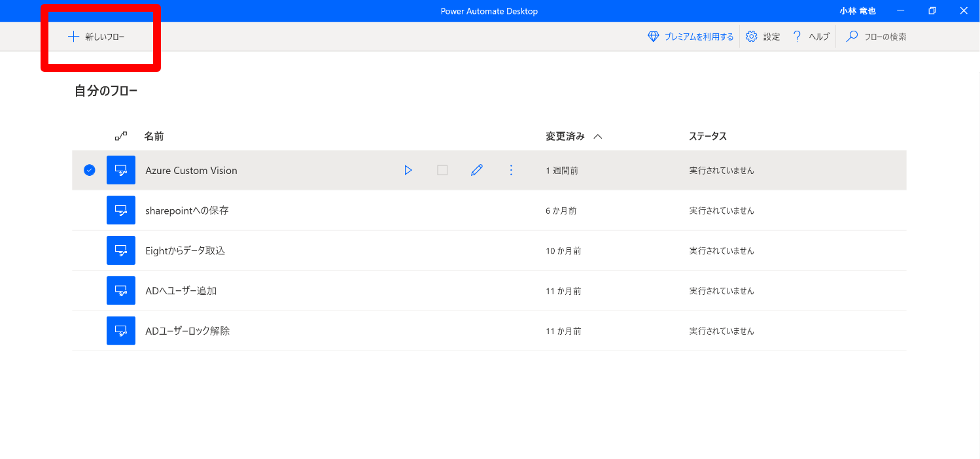This screenshot has height=459, width=980.
Task: Stop the Azure Custom Vision flow
Action: click(442, 170)
